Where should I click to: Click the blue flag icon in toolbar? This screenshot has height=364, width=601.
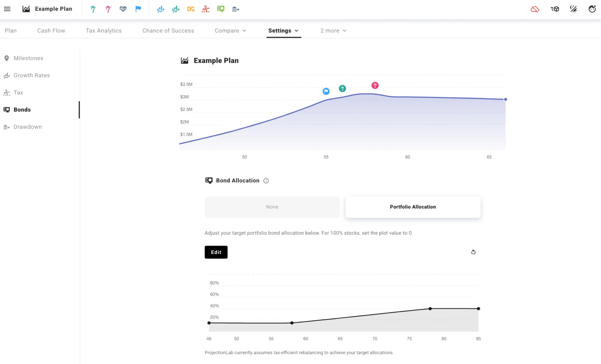138,9
